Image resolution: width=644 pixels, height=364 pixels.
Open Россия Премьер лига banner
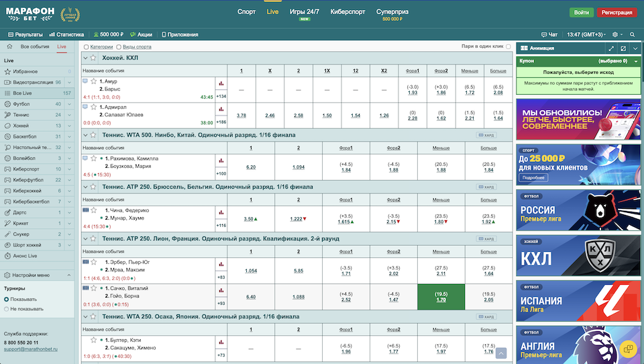coord(578,210)
